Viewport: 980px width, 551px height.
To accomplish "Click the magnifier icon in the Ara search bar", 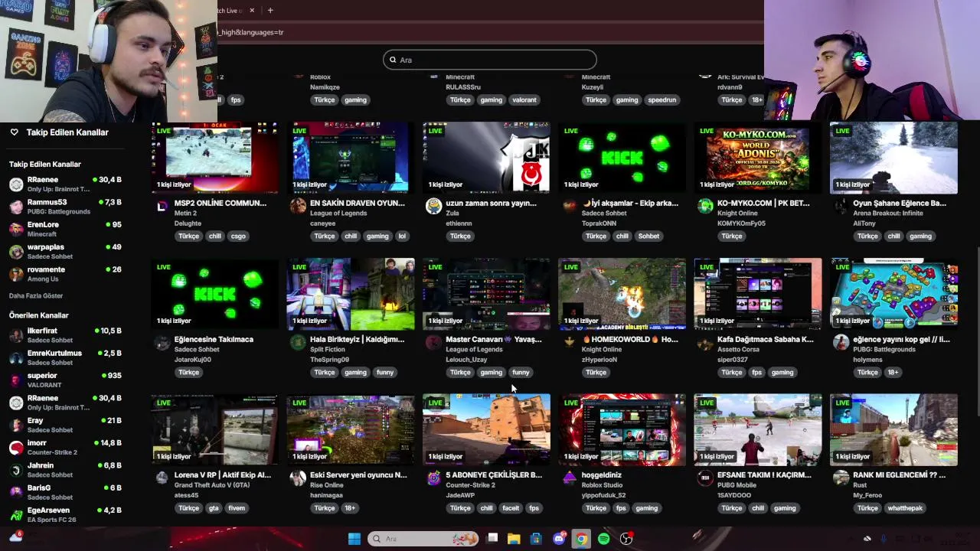I will click(393, 60).
